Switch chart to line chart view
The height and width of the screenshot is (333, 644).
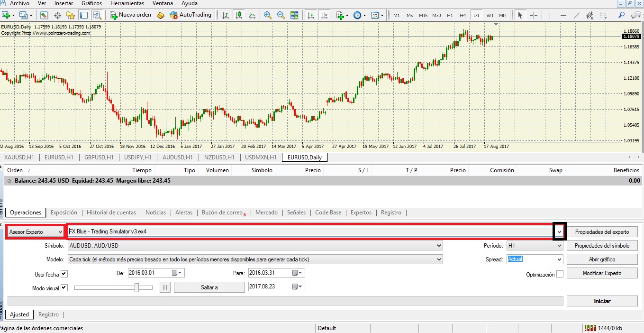pos(253,15)
